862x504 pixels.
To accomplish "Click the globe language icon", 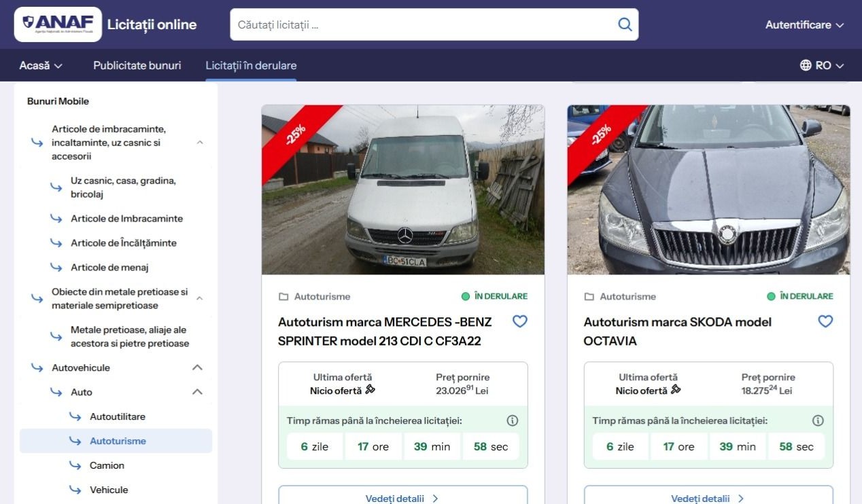I will click(x=806, y=65).
